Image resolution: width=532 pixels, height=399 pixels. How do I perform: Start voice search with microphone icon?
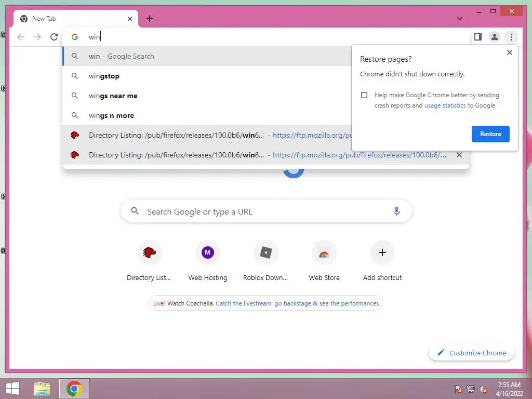click(396, 211)
